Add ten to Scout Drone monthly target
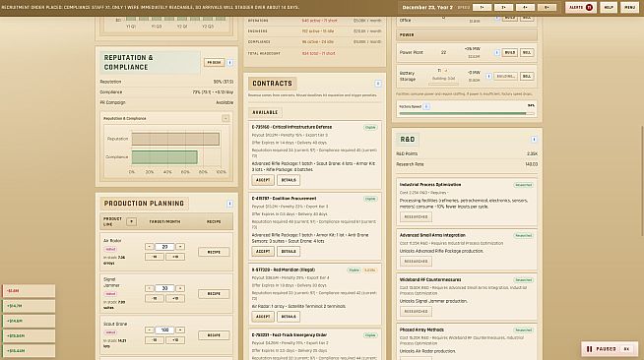The width and height of the screenshot is (644, 360). click(x=175, y=340)
